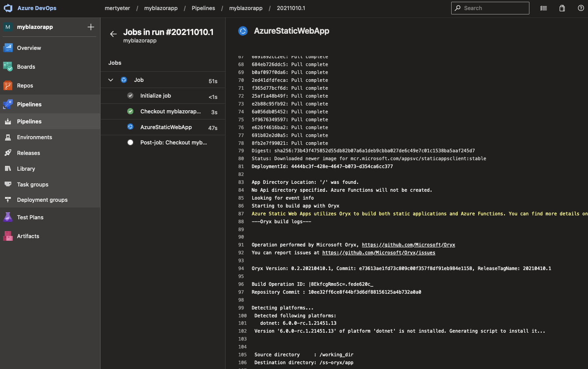
Task: Select the Checkout myblazorapp step
Action: click(163, 112)
